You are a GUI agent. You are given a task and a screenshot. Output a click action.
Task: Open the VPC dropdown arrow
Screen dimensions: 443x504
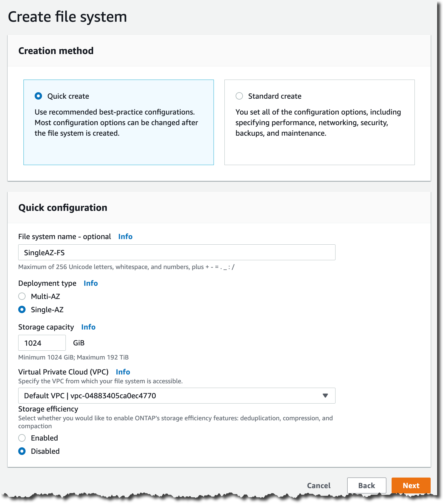pos(325,396)
